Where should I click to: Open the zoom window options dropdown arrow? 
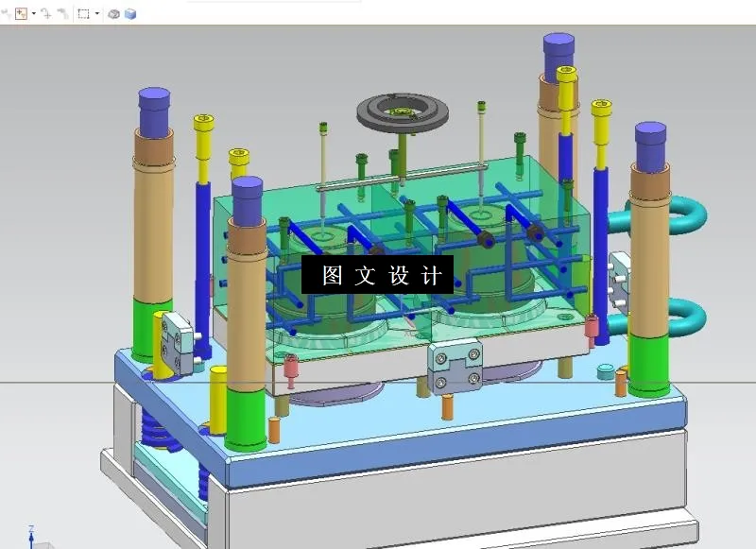(x=96, y=13)
